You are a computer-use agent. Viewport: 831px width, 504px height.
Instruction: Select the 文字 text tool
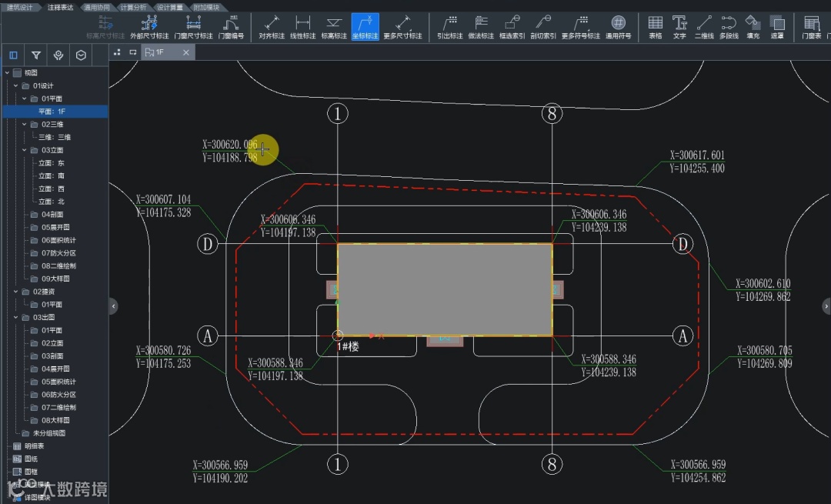[x=679, y=27]
